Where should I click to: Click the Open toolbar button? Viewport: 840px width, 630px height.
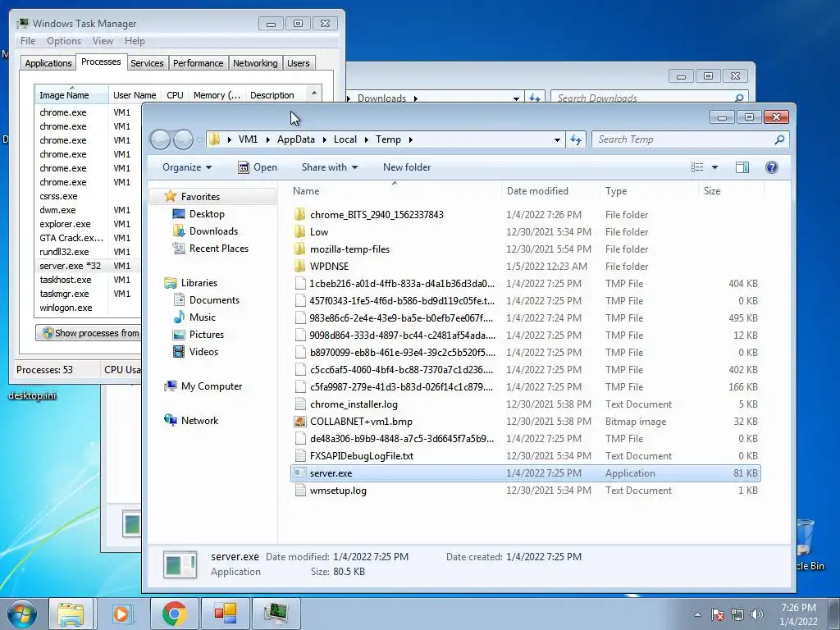257,167
